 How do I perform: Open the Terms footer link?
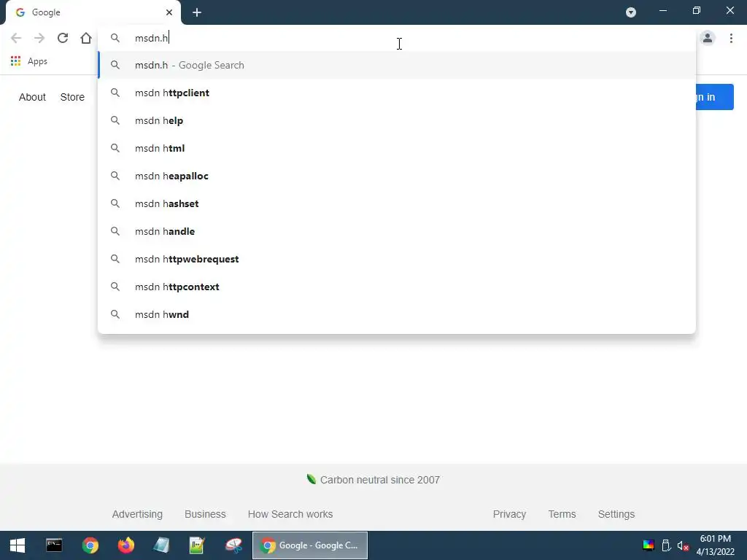click(x=562, y=514)
